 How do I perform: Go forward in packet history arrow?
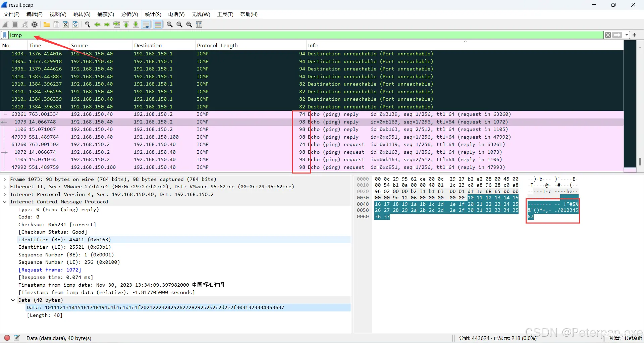click(x=107, y=24)
